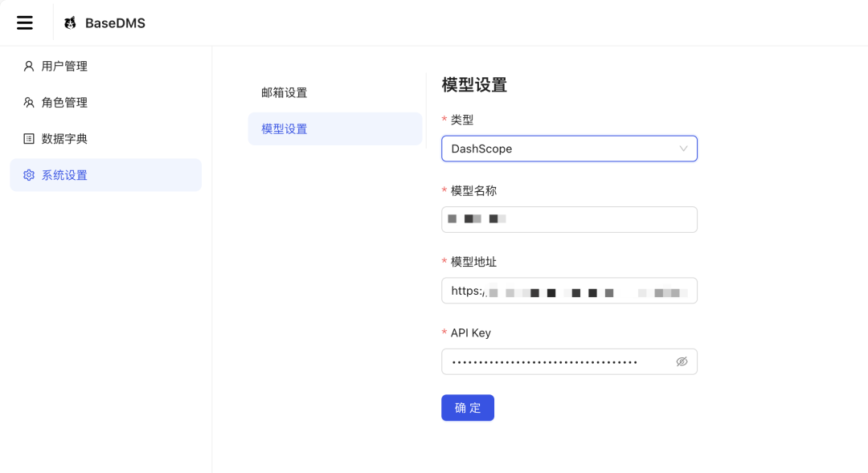The image size is (868, 473).
Task: Click the BaseDMS title text
Action: click(115, 23)
